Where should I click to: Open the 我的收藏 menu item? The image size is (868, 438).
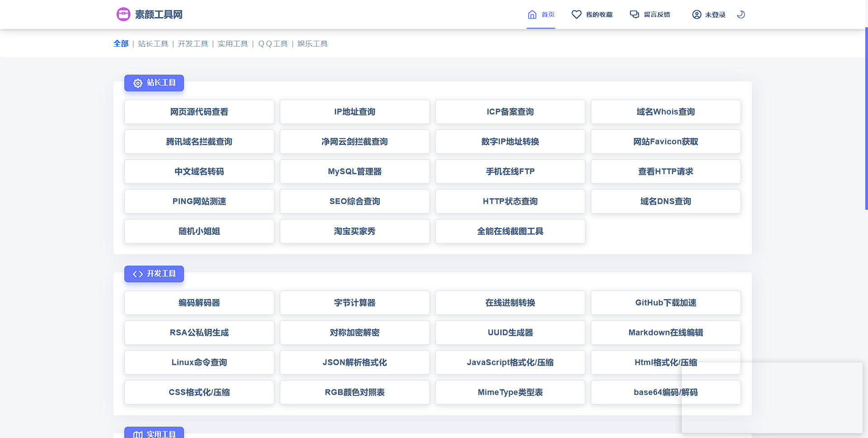click(x=592, y=14)
